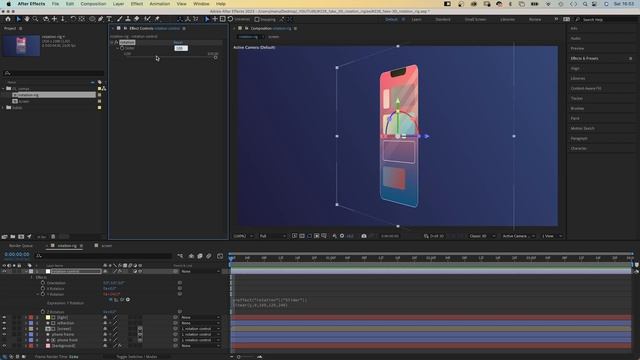Collapse the Effects group twirl
The width and height of the screenshot is (640, 360).
click(x=32, y=277)
